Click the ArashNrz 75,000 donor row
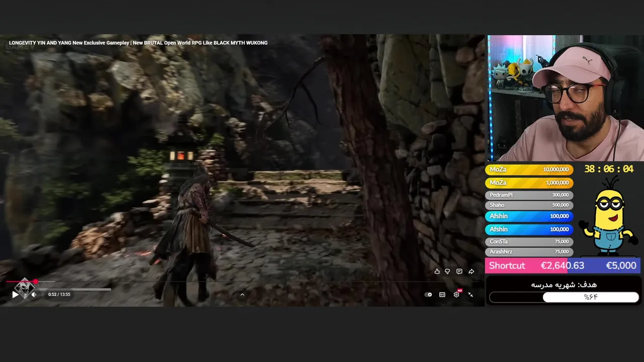 pos(529,252)
